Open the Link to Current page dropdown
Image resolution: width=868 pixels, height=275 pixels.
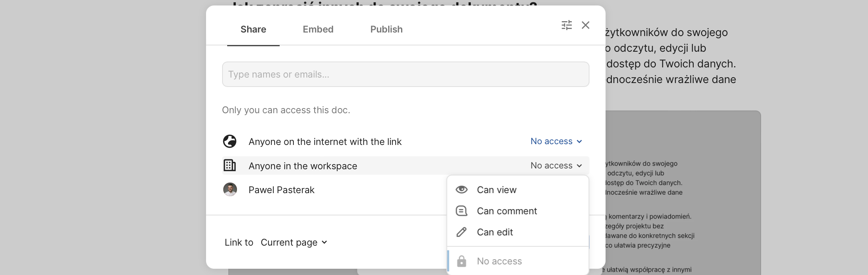293,242
